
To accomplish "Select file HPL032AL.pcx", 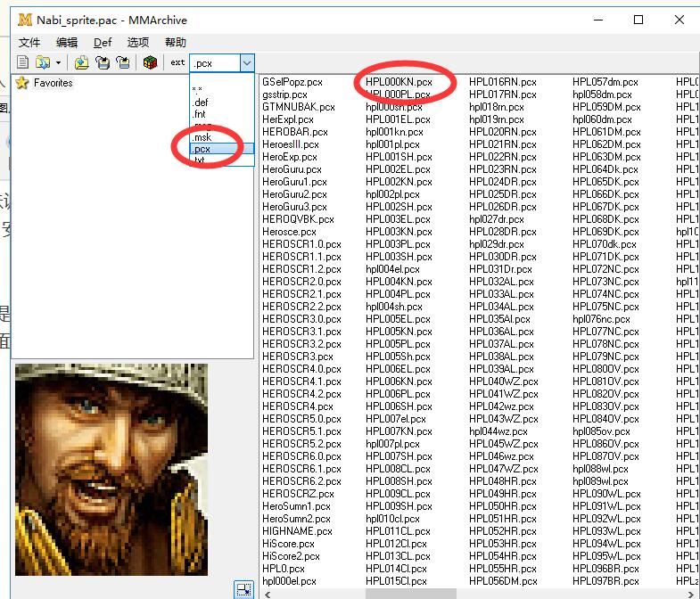I will pos(501,282).
